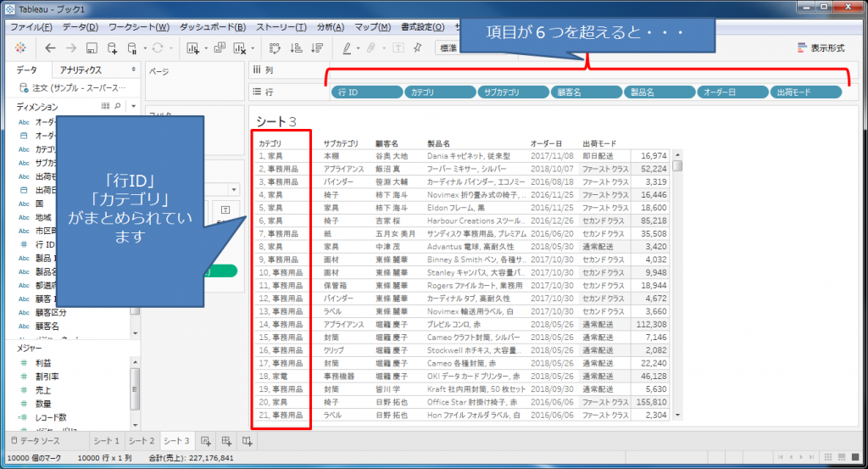This screenshot has height=469, width=868.
Task: Add a new worksheet from bottom tab bar
Action: [206, 441]
